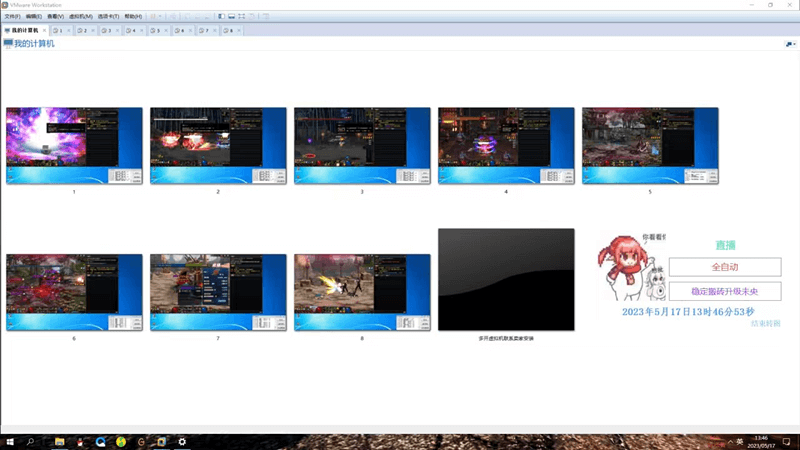Click the 全自动 button
The height and width of the screenshot is (450, 800).
point(725,267)
